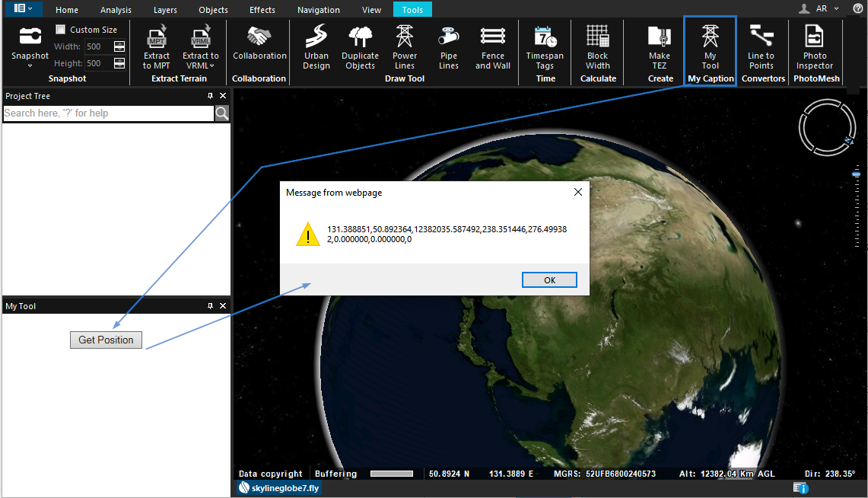This screenshot has width=868, height=498.
Task: Open the Analysis ribbon tab
Action: pos(116,10)
